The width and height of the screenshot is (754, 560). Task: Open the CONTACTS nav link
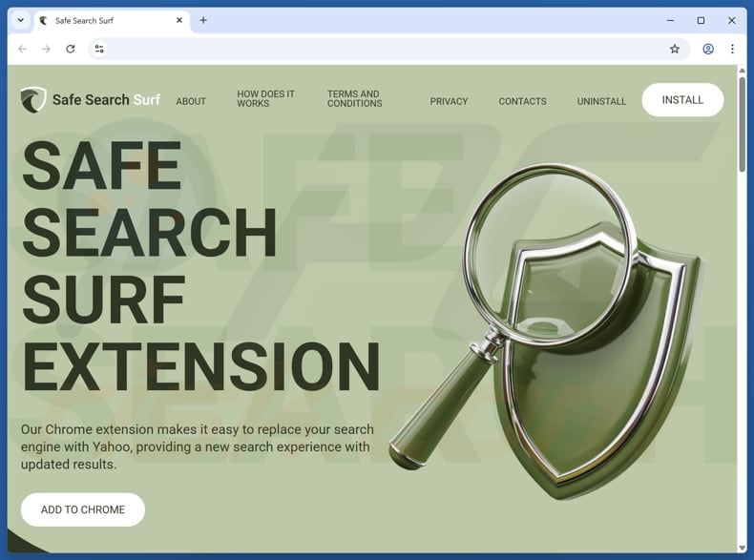(x=522, y=101)
